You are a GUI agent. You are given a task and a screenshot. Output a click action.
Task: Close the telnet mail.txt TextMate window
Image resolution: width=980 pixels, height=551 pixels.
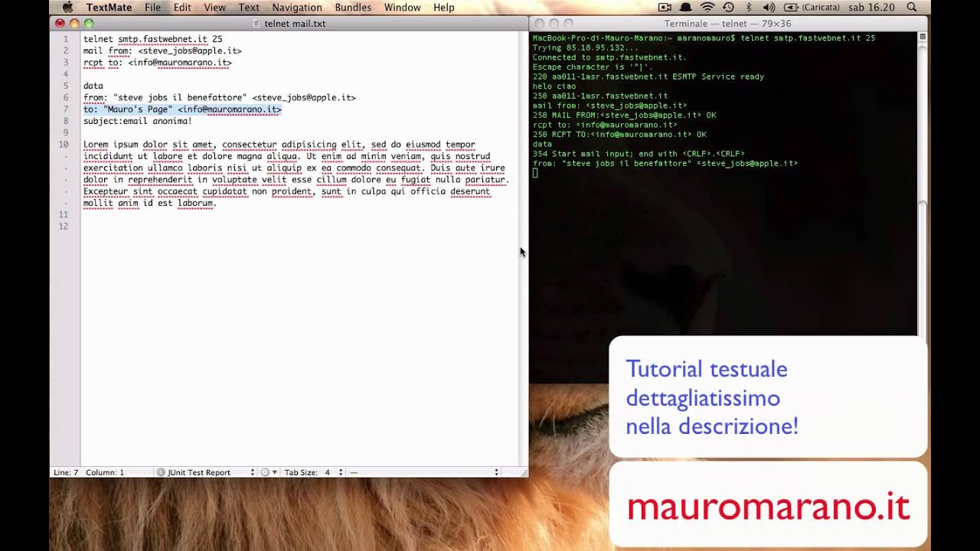click(x=60, y=24)
